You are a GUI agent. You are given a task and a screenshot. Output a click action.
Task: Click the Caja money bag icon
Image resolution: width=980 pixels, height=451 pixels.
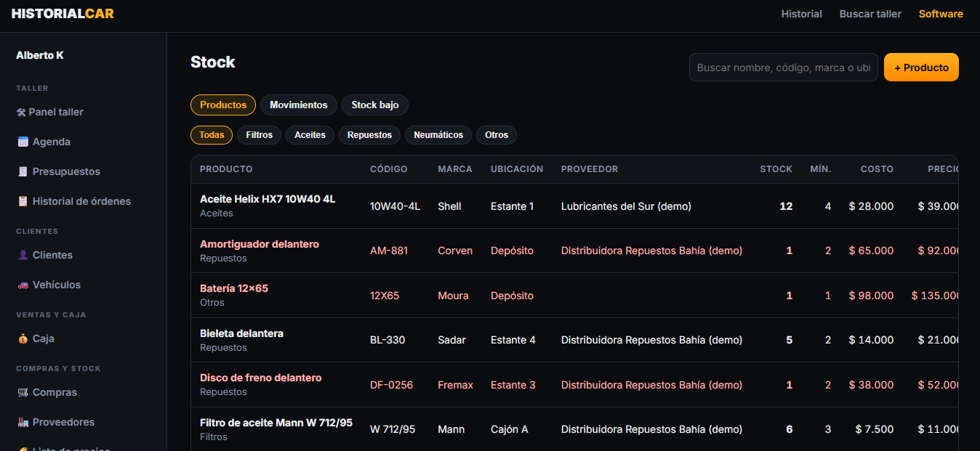pos(23,339)
